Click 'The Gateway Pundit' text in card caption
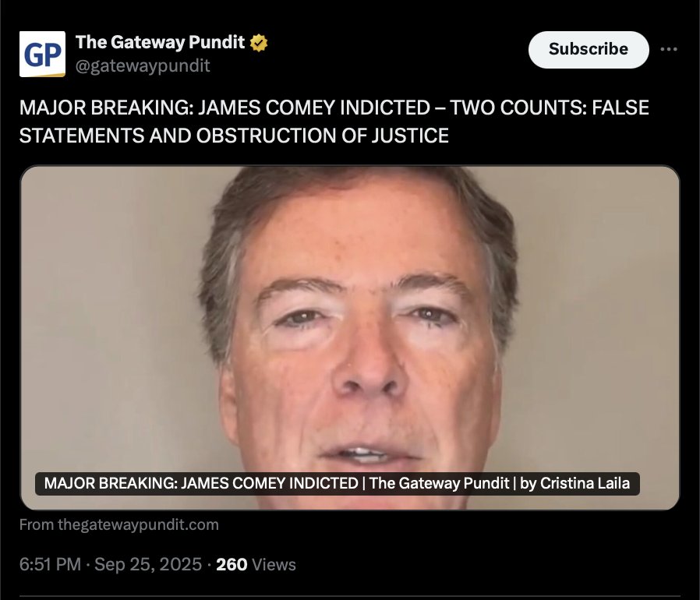The width and height of the screenshot is (700, 600). [440, 483]
